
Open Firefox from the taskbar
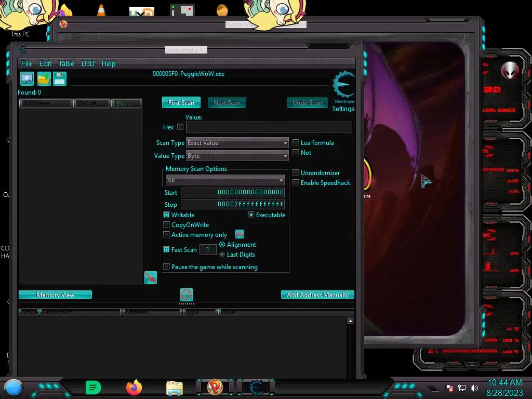134,388
